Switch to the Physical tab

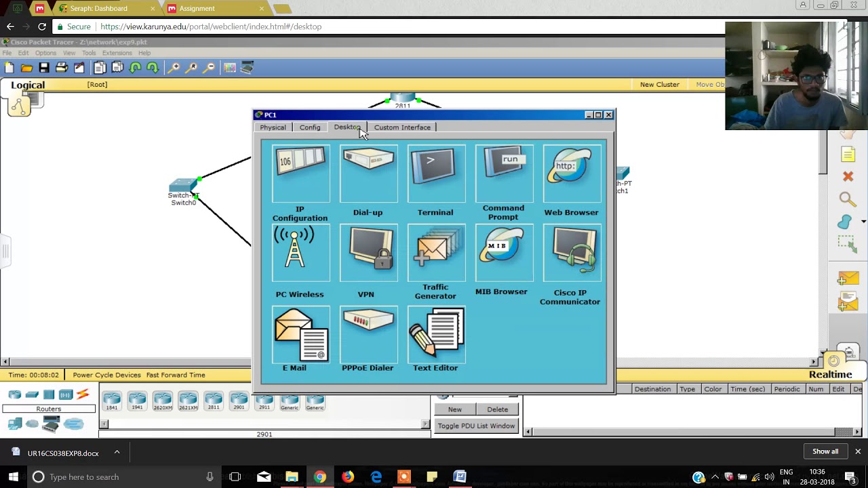(273, 127)
